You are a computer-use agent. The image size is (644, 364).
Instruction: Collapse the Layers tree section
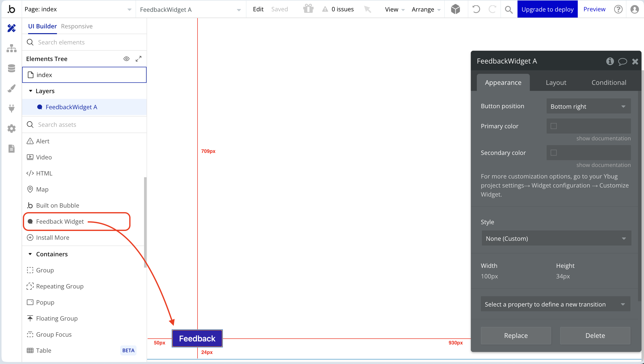(31, 91)
